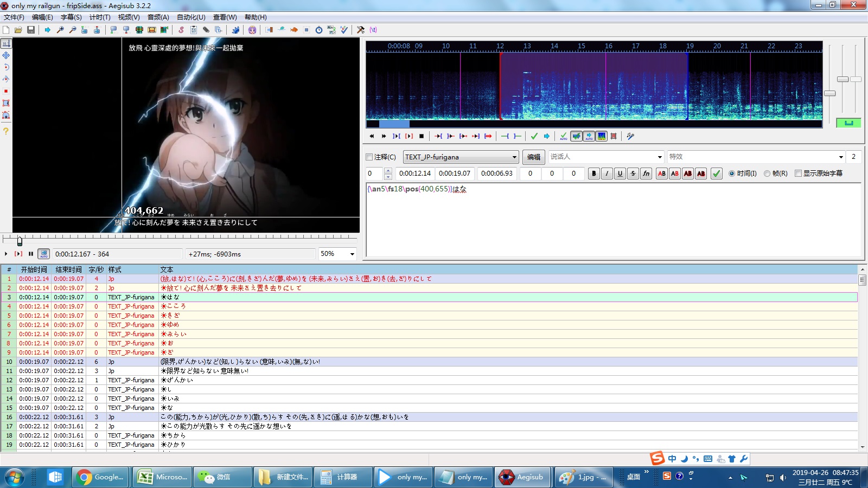Screen dimensions: 868x488
Task: Select the rotate-on-Z-axis visual tool
Action: click(6, 67)
